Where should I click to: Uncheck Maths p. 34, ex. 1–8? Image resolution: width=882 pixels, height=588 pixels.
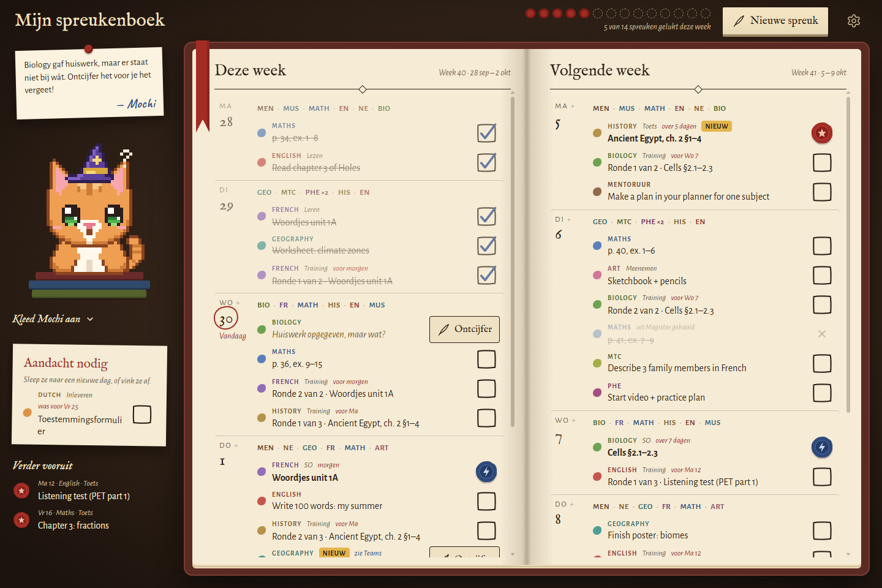[x=486, y=133]
